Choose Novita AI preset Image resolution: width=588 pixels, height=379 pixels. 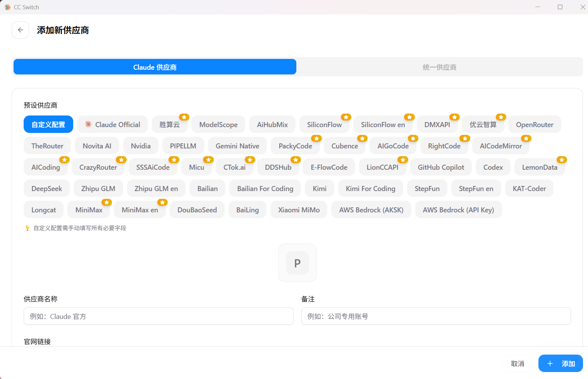point(97,146)
